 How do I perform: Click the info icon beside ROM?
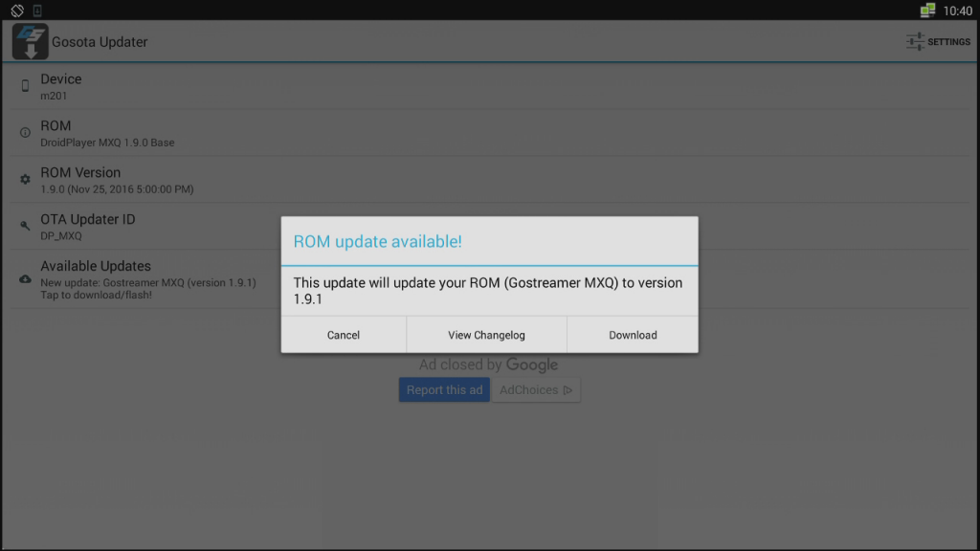click(x=25, y=132)
